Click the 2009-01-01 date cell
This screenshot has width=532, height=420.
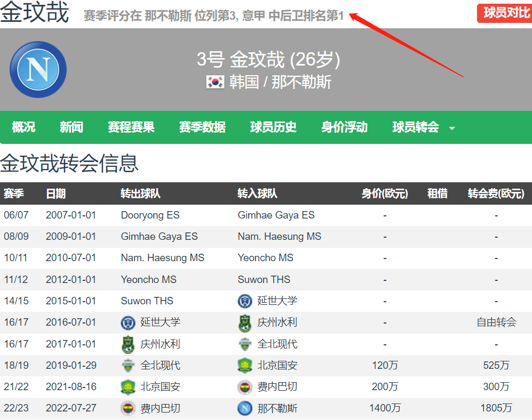point(71,237)
